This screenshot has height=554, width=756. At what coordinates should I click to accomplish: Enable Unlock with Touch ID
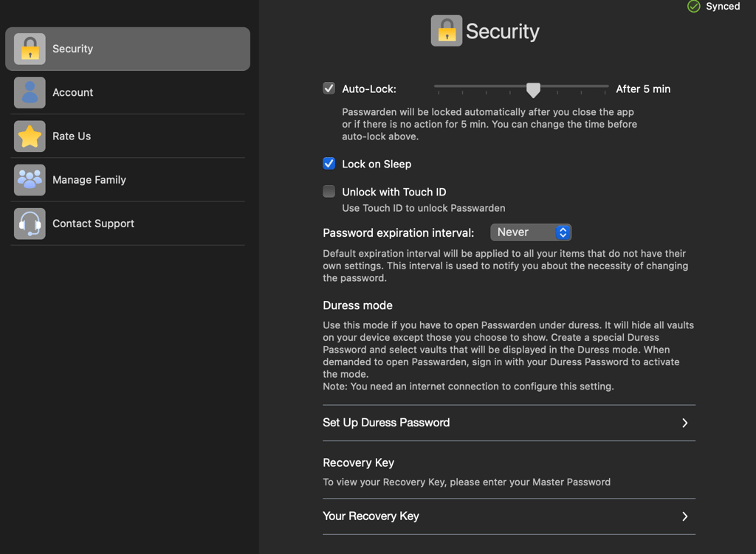(x=329, y=191)
